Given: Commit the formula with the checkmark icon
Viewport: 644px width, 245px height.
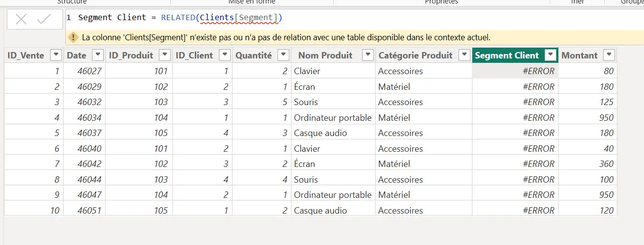Looking at the screenshot, I should tap(44, 20).
